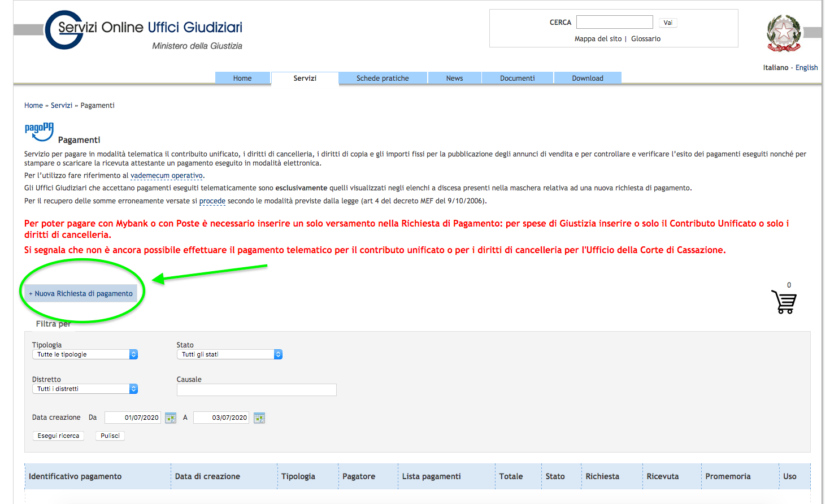Clear filters with the Pulisci button

pyautogui.click(x=110, y=436)
